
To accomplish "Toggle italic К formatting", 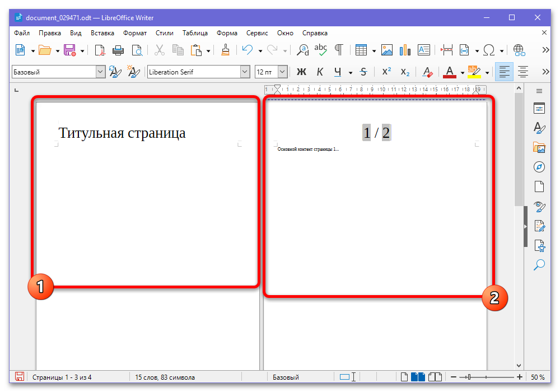I will point(320,72).
